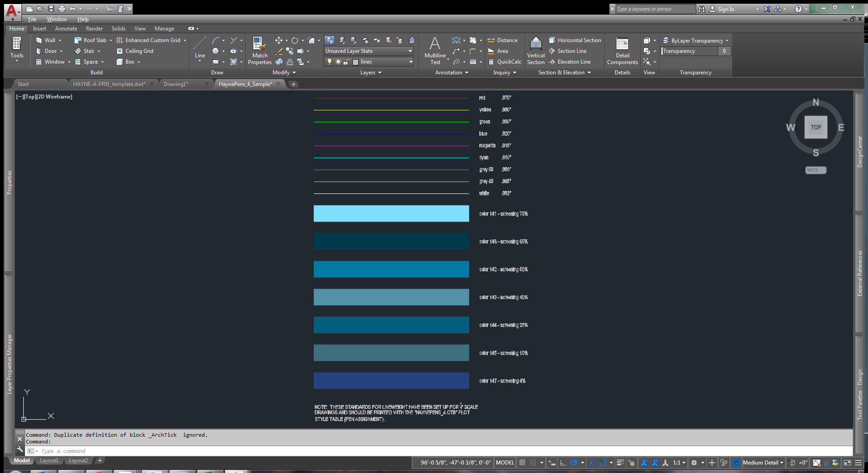Click the Horizontal Section tool

575,40
